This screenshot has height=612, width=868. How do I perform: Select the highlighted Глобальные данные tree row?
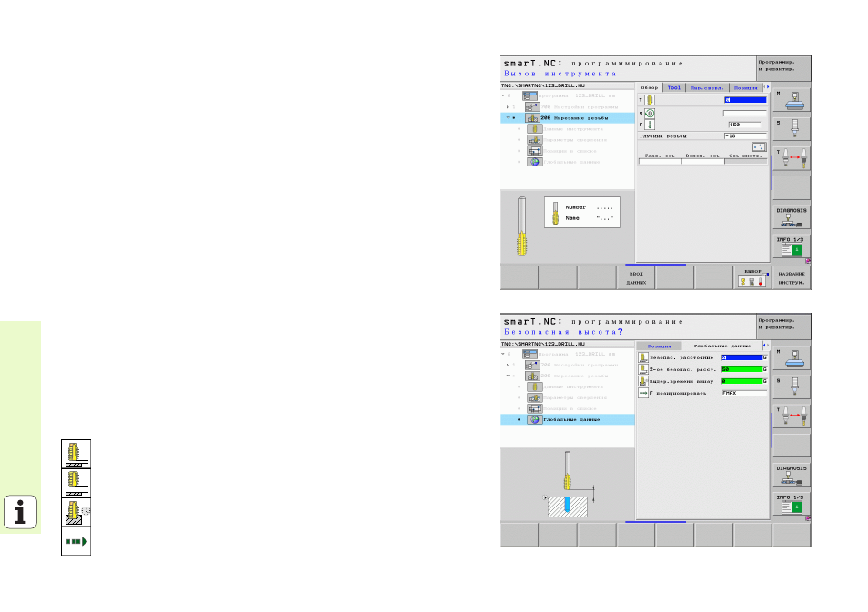click(x=568, y=420)
